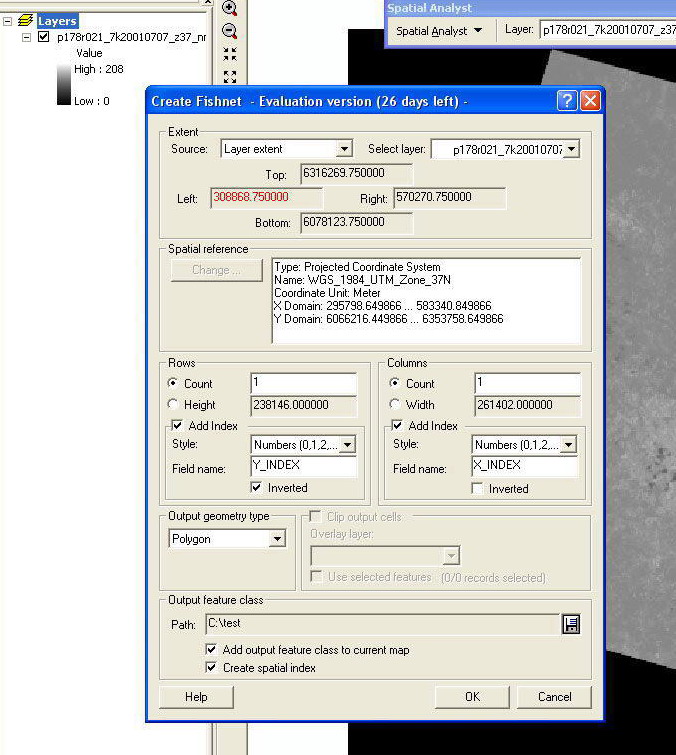Click the Spatial Analyst toolbar title
The width and height of the screenshot is (676, 755).
click(429, 8)
